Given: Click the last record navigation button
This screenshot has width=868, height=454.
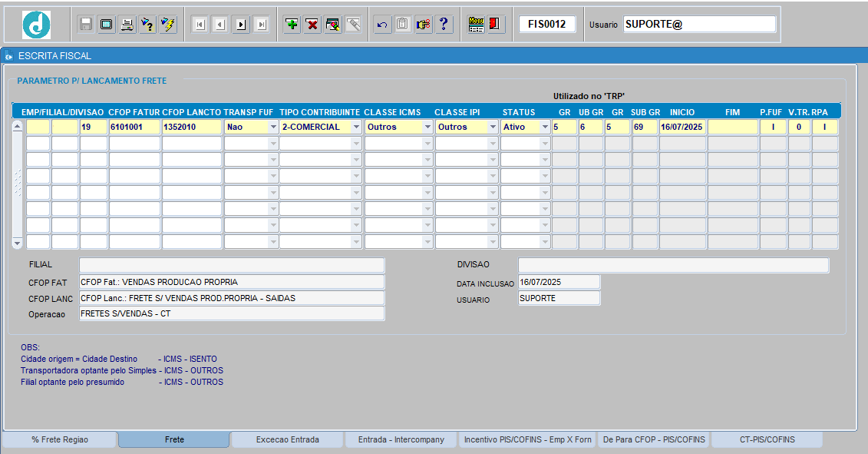Looking at the screenshot, I should point(261,24).
